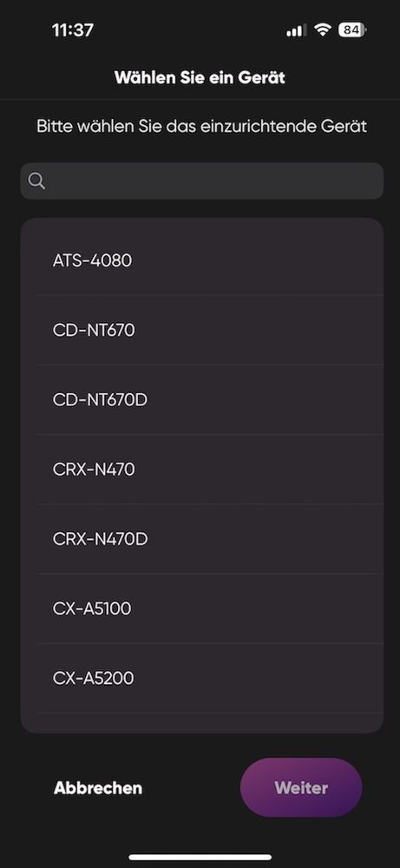Focus the empty device search field
This screenshot has width=400, height=868.
pos(202,181)
